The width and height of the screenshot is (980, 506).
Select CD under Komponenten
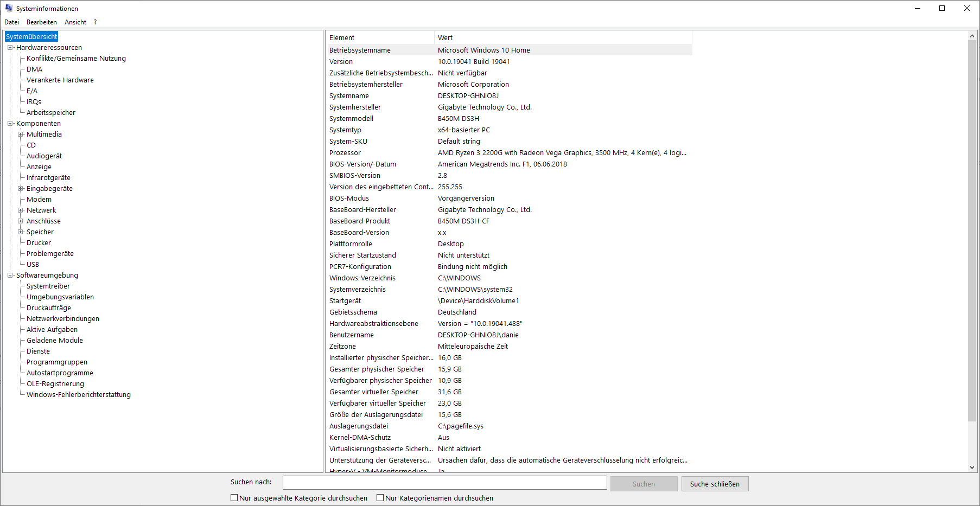coord(31,145)
